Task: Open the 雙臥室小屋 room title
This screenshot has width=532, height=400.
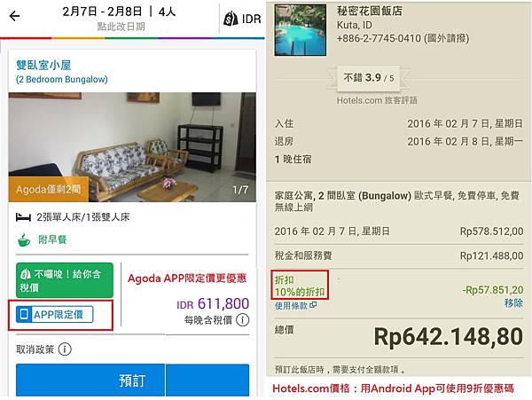Action: [x=43, y=65]
